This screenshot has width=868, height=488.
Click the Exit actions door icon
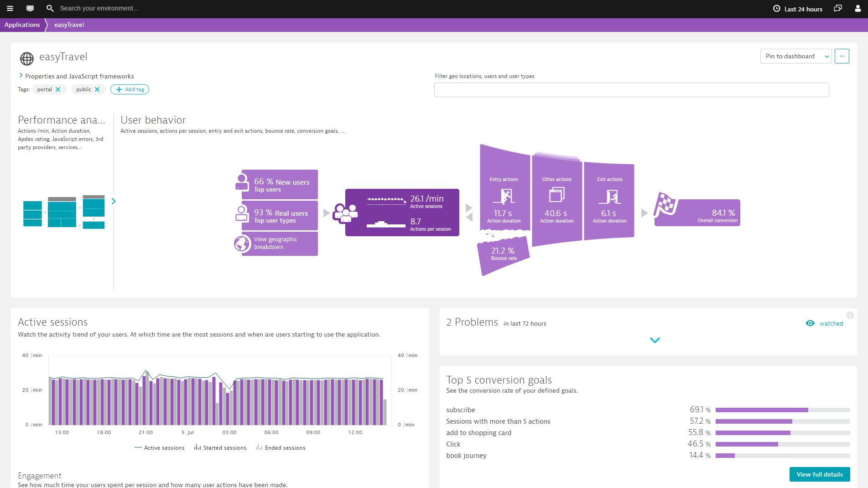610,197
